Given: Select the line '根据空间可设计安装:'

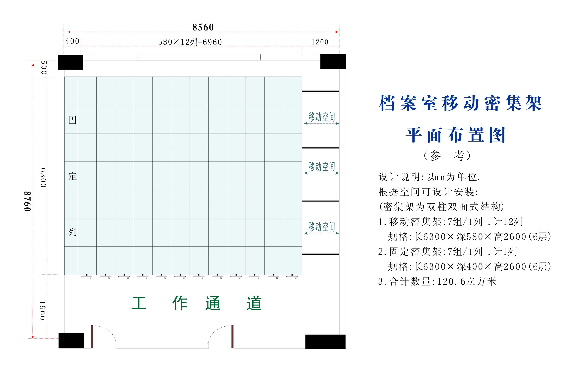Looking at the screenshot, I should pyautogui.click(x=428, y=192).
